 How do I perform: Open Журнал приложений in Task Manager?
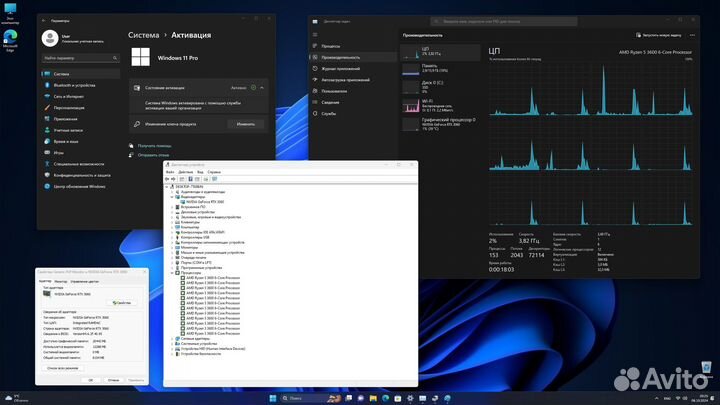pyautogui.click(x=354, y=69)
